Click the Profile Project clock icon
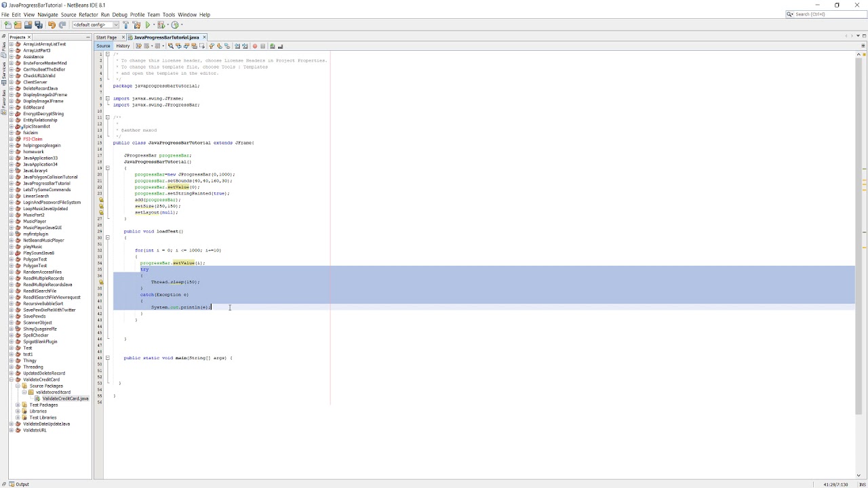The image size is (868, 488). [x=174, y=25]
